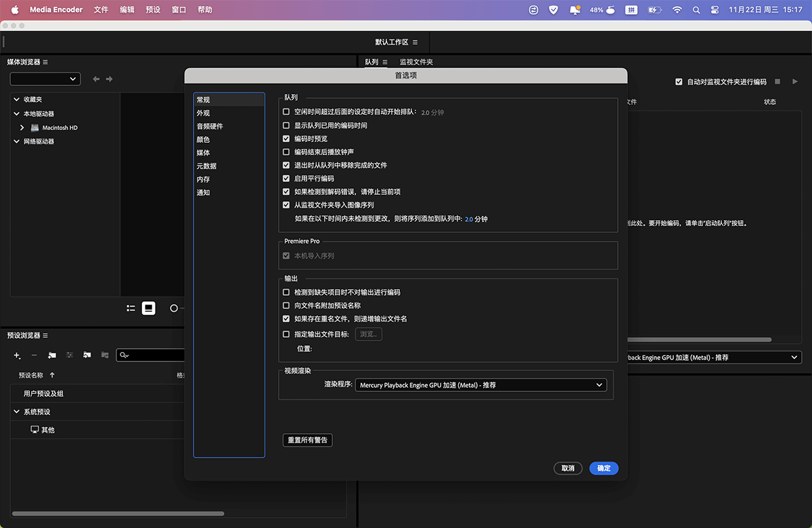Viewport: 812px width, 528px height.
Task: Open the Apple menu
Action: tap(15, 10)
